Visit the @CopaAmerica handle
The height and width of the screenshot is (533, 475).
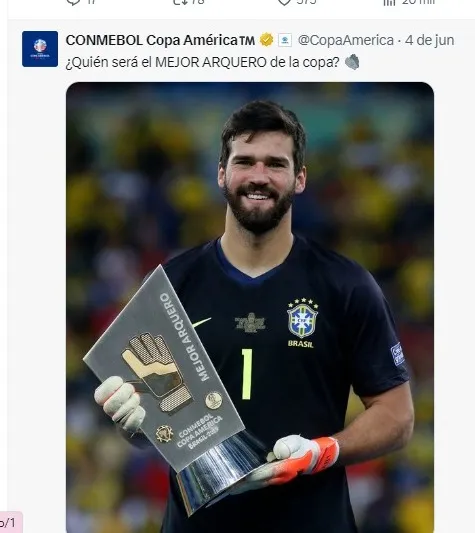click(x=345, y=40)
